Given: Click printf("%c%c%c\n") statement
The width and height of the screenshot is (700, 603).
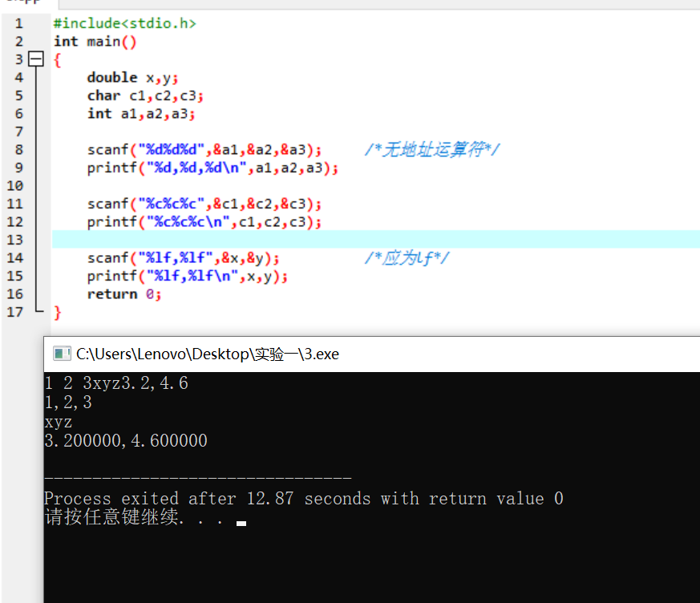Looking at the screenshot, I should [204, 222].
